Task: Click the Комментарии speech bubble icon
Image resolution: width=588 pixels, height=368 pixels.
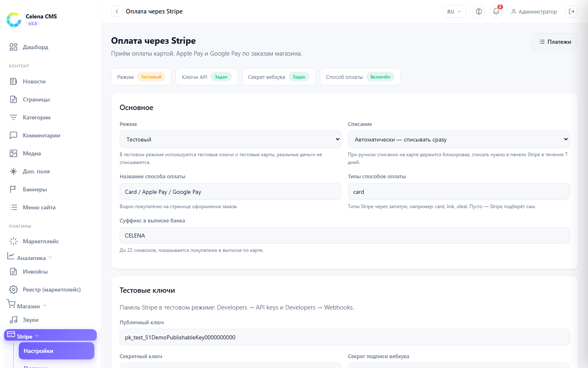Action: click(13, 135)
